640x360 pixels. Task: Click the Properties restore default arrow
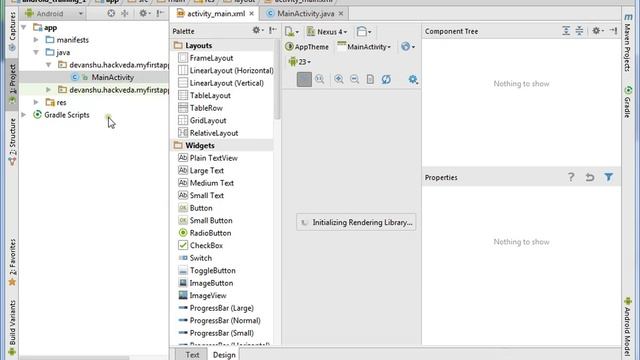point(589,177)
